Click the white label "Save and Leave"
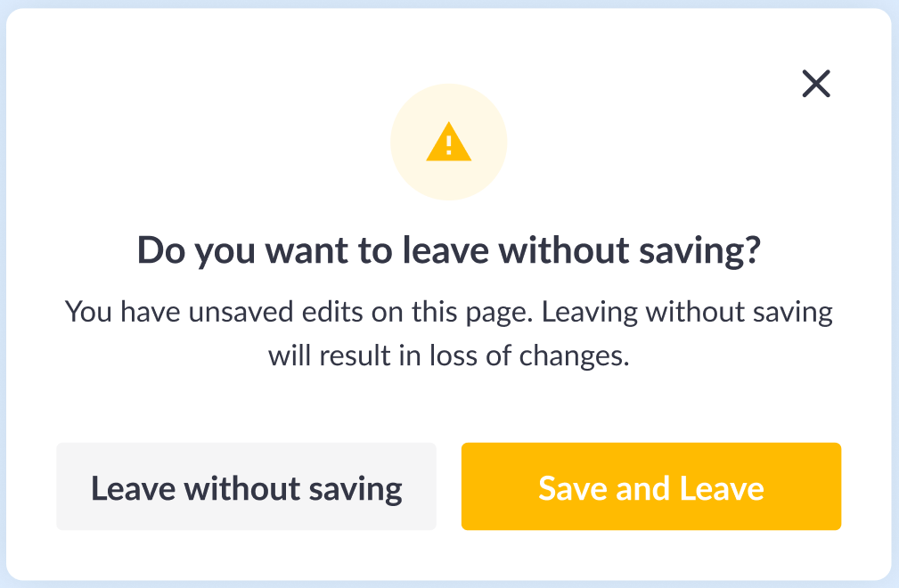Viewport: 899px width, 588px height. tap(651, 488)
